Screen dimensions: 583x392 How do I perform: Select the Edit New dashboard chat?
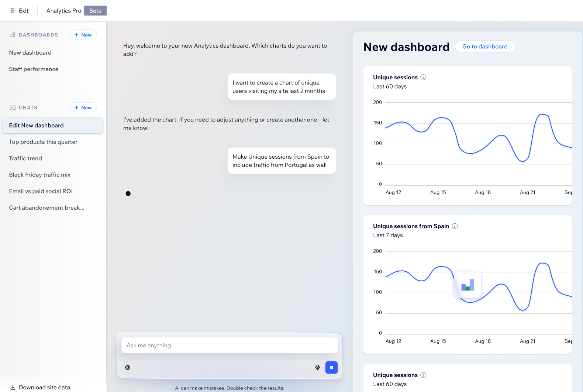53,125
